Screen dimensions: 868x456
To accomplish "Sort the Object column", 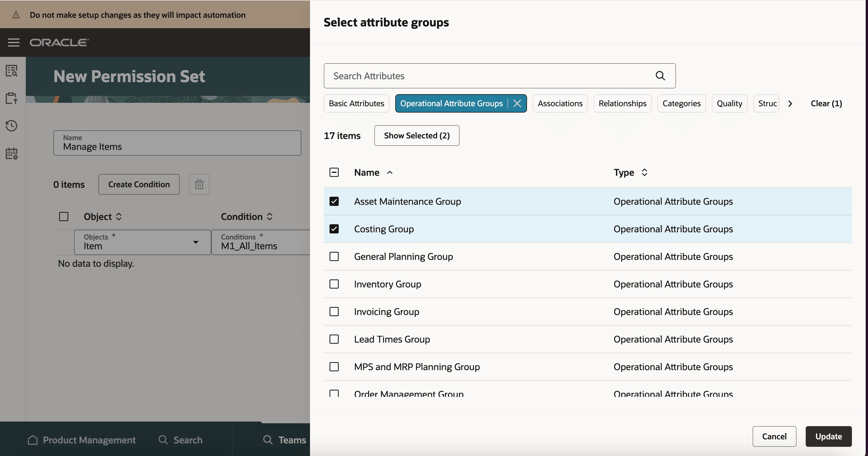I will [119, 217].
